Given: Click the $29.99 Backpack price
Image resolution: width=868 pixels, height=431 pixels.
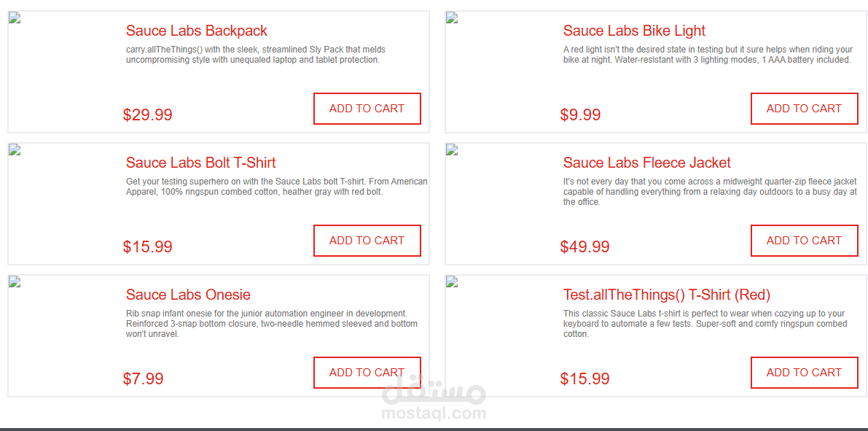Looking at the screenshot, I should (x=147, y=114).
